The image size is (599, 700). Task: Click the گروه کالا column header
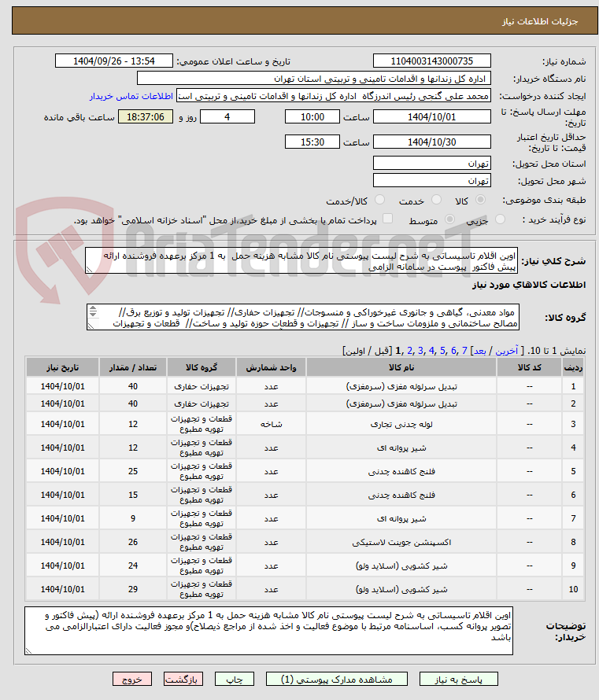coord(202,367)
